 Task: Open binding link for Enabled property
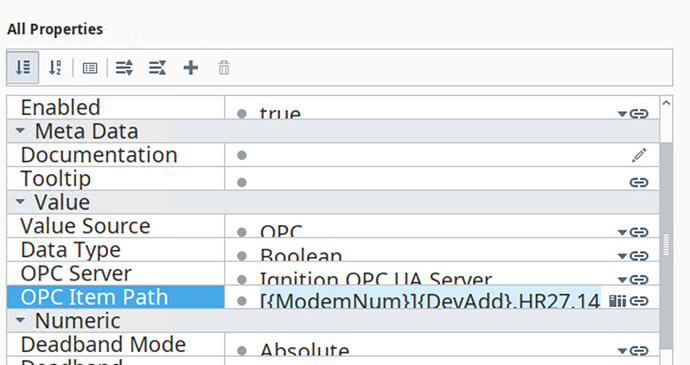pos(639,114)
